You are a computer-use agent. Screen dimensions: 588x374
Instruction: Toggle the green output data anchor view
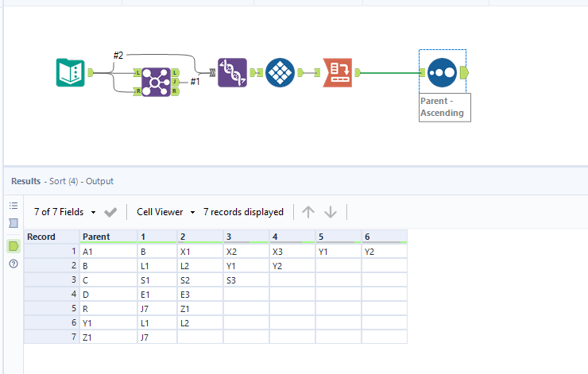(x=13, y=245)
